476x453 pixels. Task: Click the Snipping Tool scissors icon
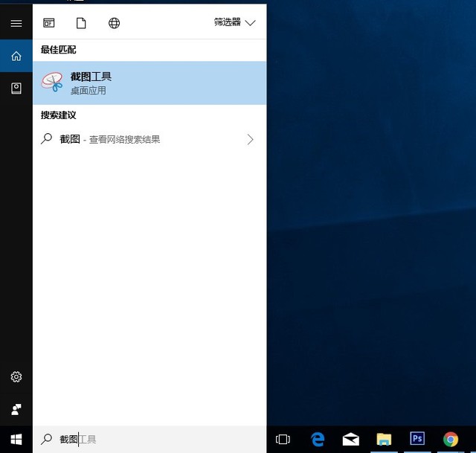[52, 82]
